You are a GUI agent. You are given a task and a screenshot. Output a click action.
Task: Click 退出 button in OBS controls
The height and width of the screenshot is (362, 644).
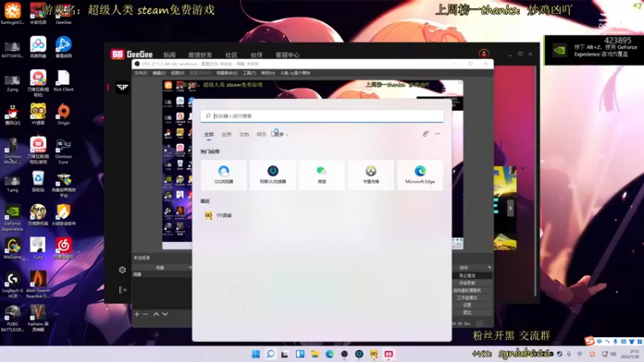click(x=468, y=312)
